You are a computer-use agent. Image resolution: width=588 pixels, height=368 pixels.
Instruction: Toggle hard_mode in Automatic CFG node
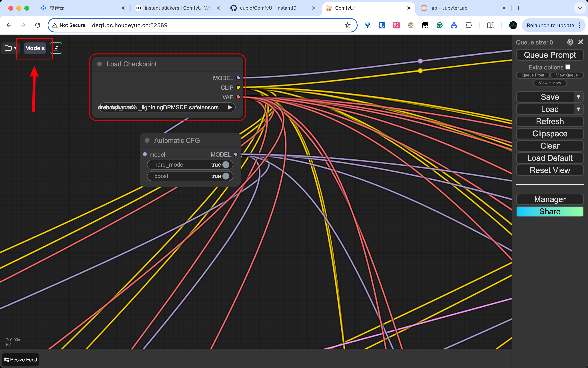[226, 165]
